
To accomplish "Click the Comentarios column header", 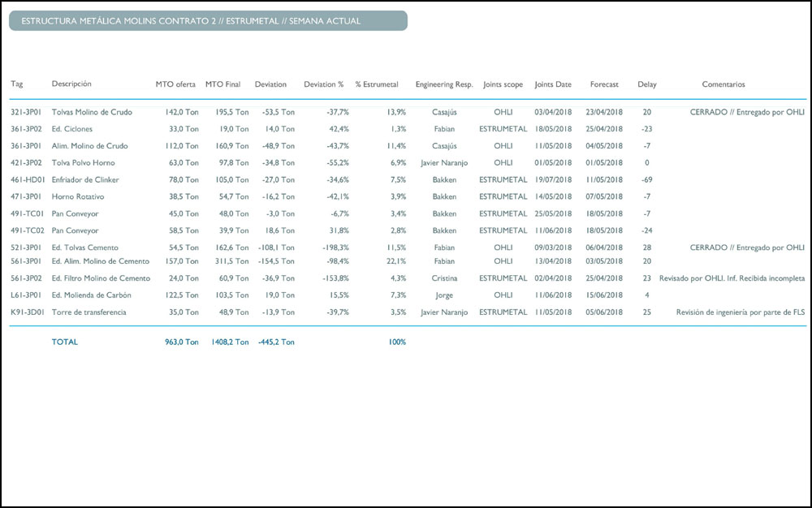I will (x=723, y=84).
